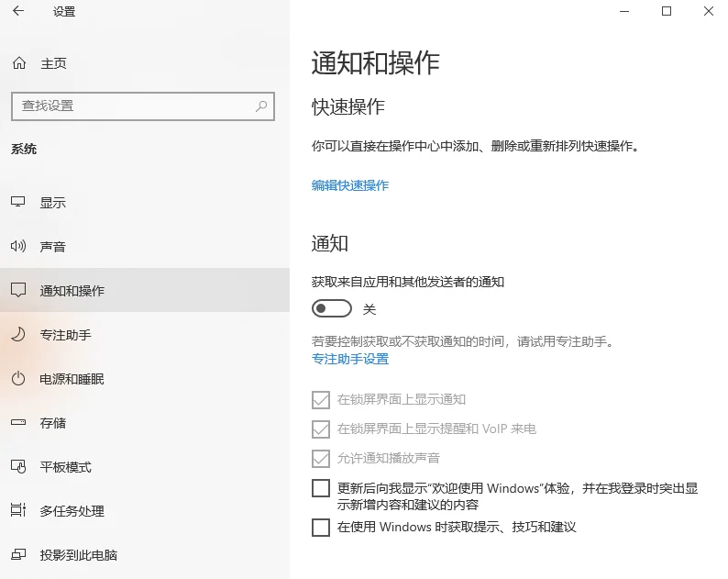This screenshot has height=579, width=728.
Task: Open 通知和操作 settings page
Action: (145, 290)
